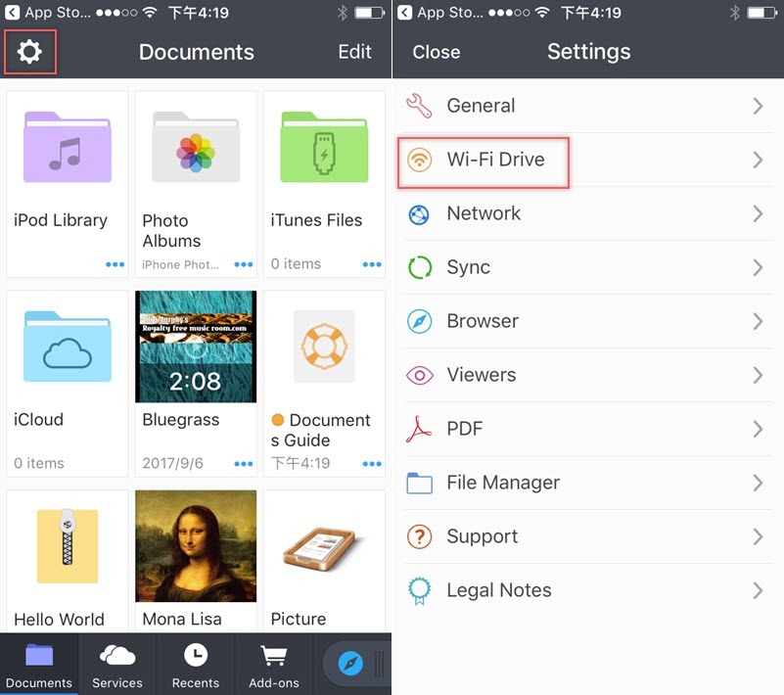This screenshot has width=784, height=695.
Task: Tap the green Sync arrows icon
Action: click(419, 267)
